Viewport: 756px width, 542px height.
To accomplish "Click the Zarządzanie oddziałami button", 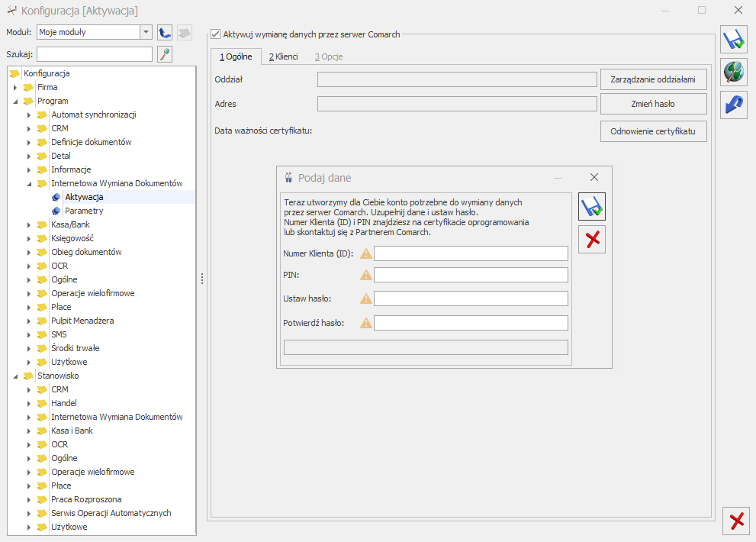I will (653, 79).
